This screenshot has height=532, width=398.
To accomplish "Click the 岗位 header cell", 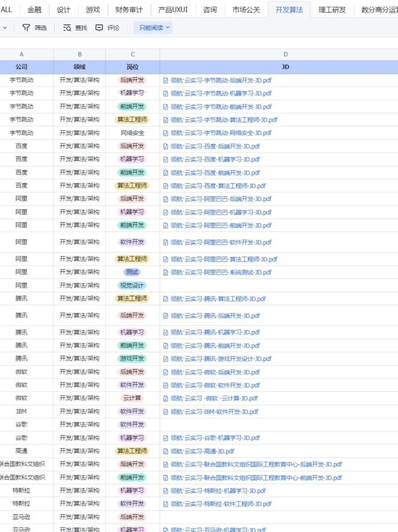I will 133,67.
